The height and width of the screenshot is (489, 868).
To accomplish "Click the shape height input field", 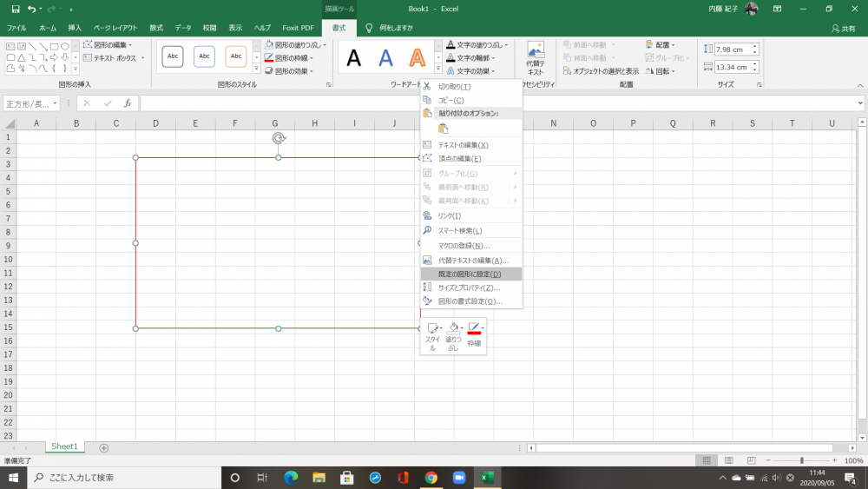I will (732, 50).
